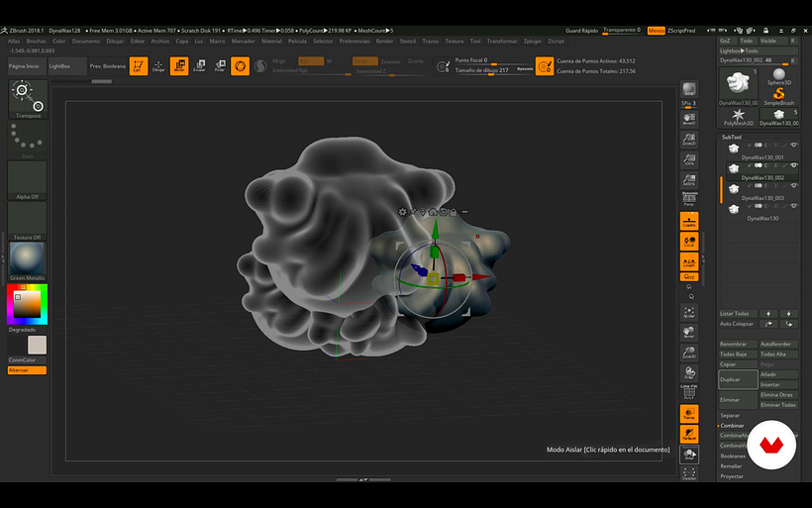Toggle the Gizmo 3D sphere icon
This screenshot has height=508, width=812.
click(241, 66)
